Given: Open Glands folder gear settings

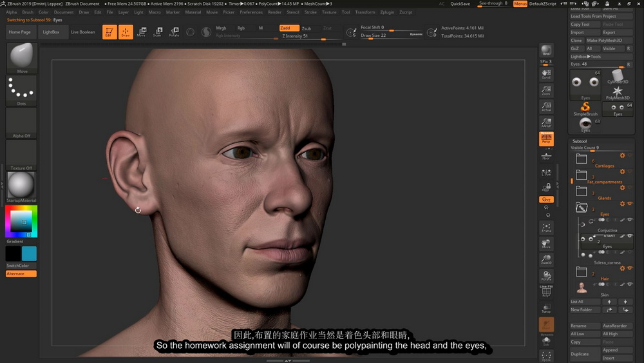Looking at the screenshot, I should click(622, 188).
